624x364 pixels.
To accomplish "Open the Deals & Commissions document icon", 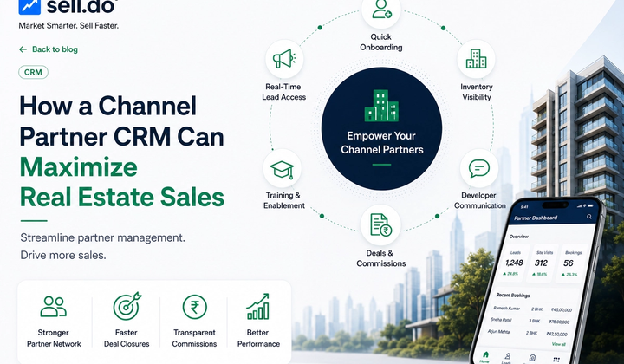I will 380,224.
